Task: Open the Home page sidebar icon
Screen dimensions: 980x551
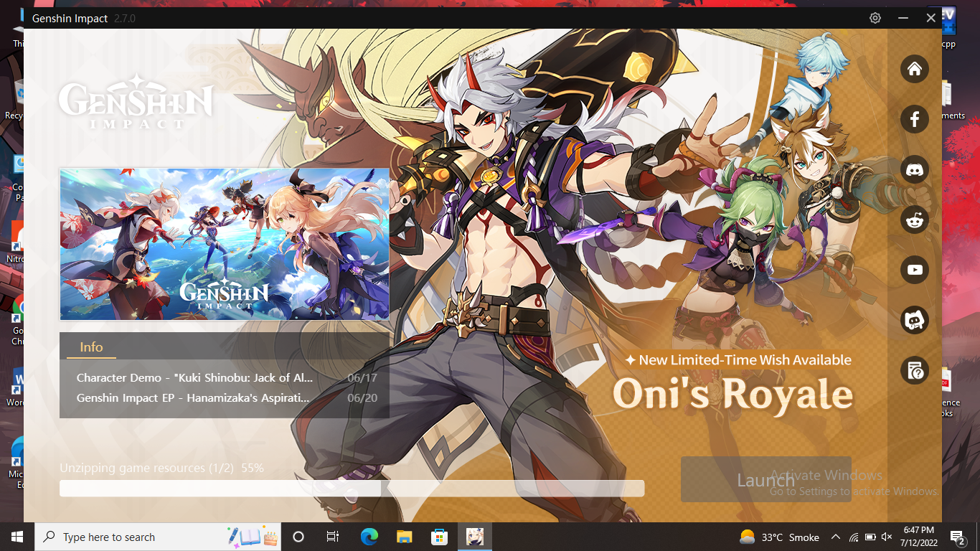Action: click(915, 69)
